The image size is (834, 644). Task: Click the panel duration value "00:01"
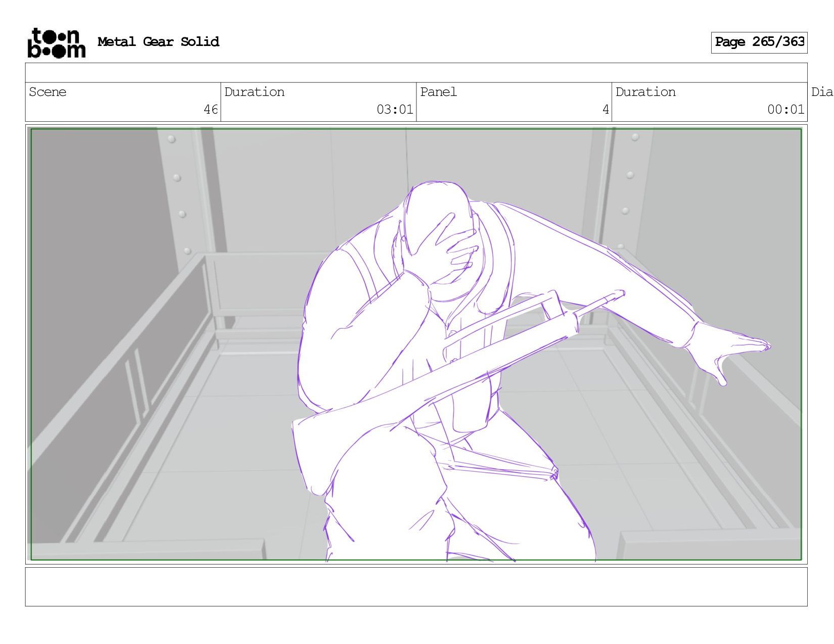click(x=786, y=110)
